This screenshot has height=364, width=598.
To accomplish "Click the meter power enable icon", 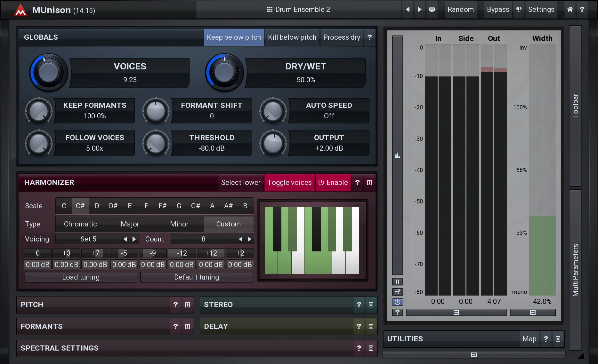I will 397,302.
